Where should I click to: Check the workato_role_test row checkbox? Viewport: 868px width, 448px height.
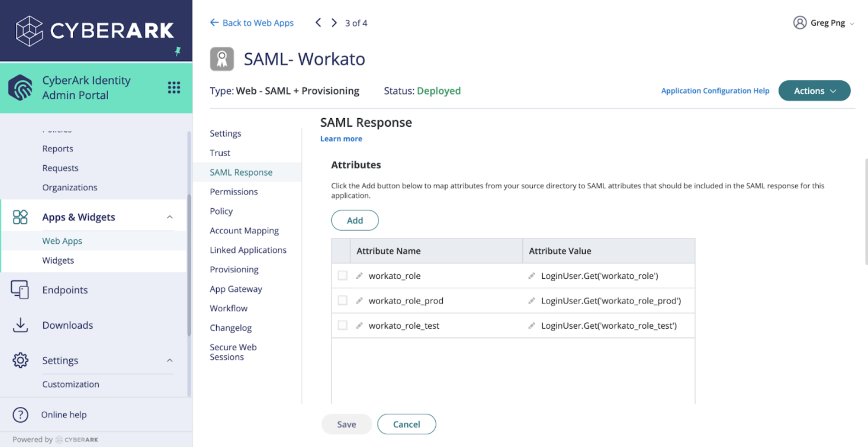point(342,326)
